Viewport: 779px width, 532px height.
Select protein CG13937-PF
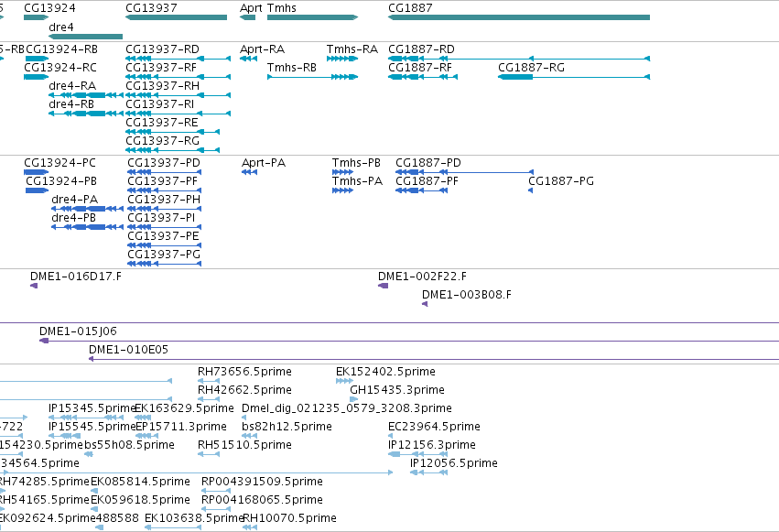click(165, 190)
